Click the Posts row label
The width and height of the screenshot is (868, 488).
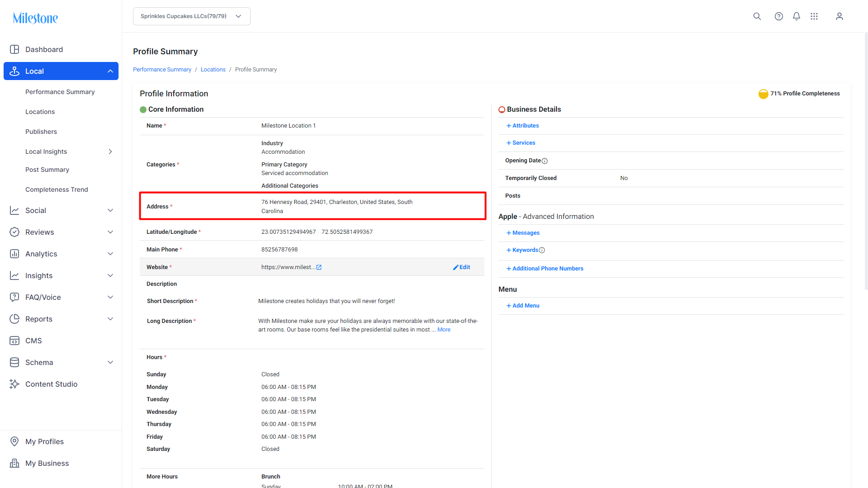coord(512,196)
